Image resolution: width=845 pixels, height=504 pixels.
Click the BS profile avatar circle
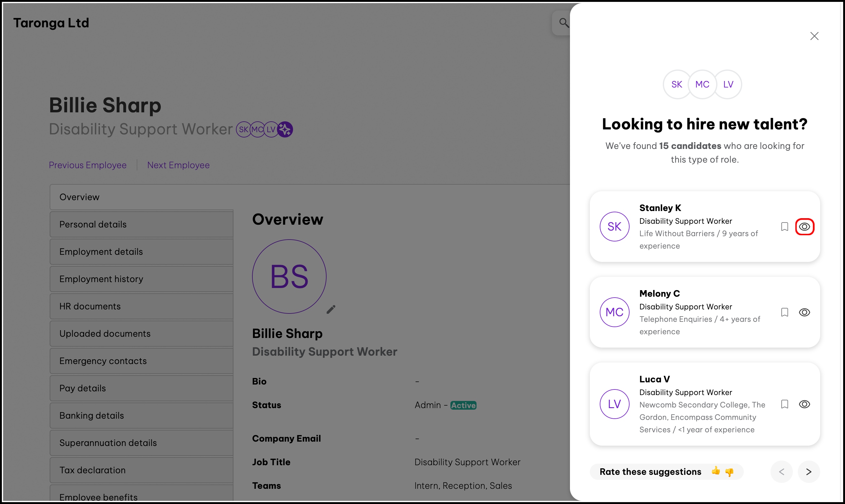[x=289, y=277]
